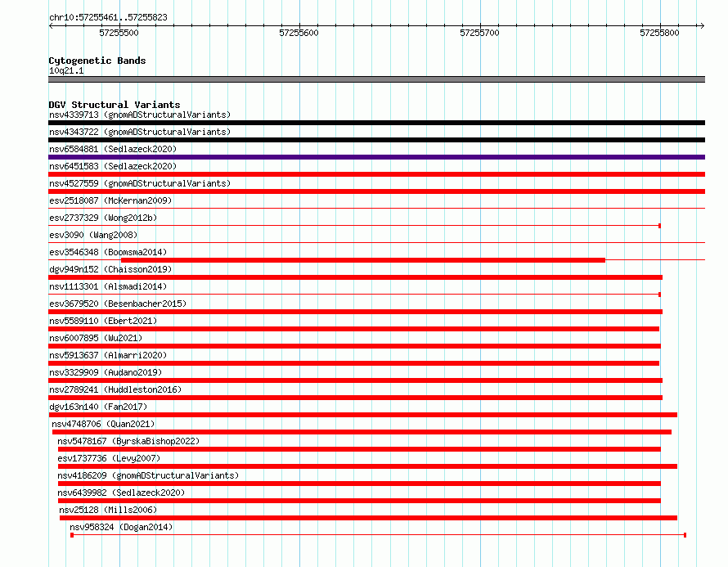The image size is (728, 567).
Task: Click the right arrow of the ruler
Action: tap(702, 26)
